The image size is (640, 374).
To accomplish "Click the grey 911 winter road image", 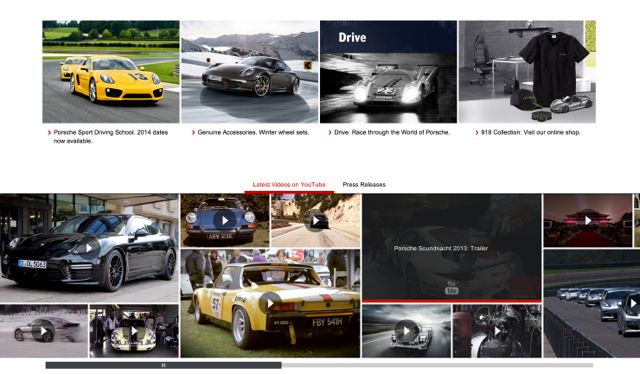I will pos(249,71).
